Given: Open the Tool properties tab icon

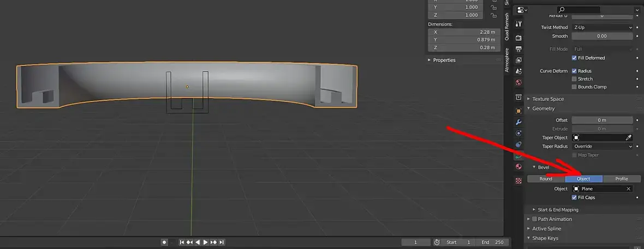Looking at the screenshot, I should (518, 24).
